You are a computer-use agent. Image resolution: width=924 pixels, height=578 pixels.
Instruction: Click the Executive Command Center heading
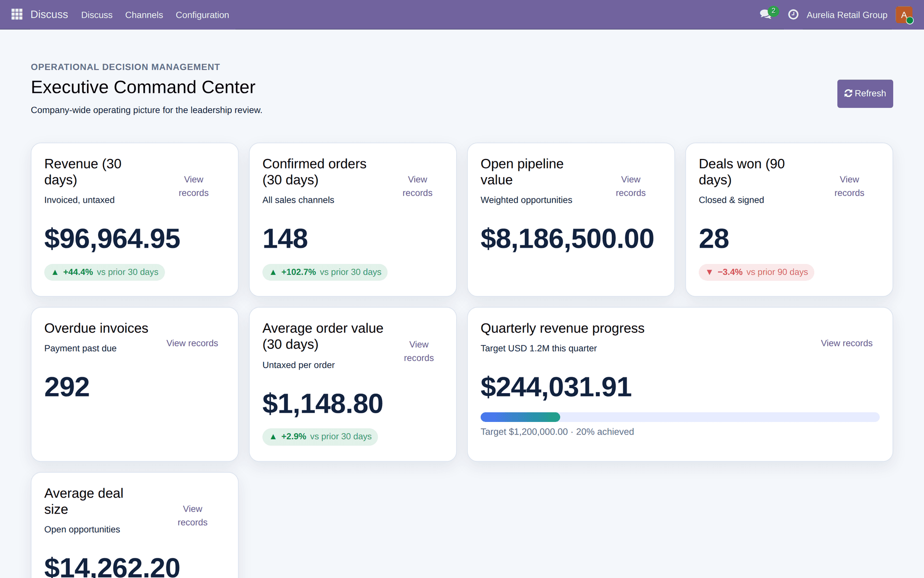[143, 87]
